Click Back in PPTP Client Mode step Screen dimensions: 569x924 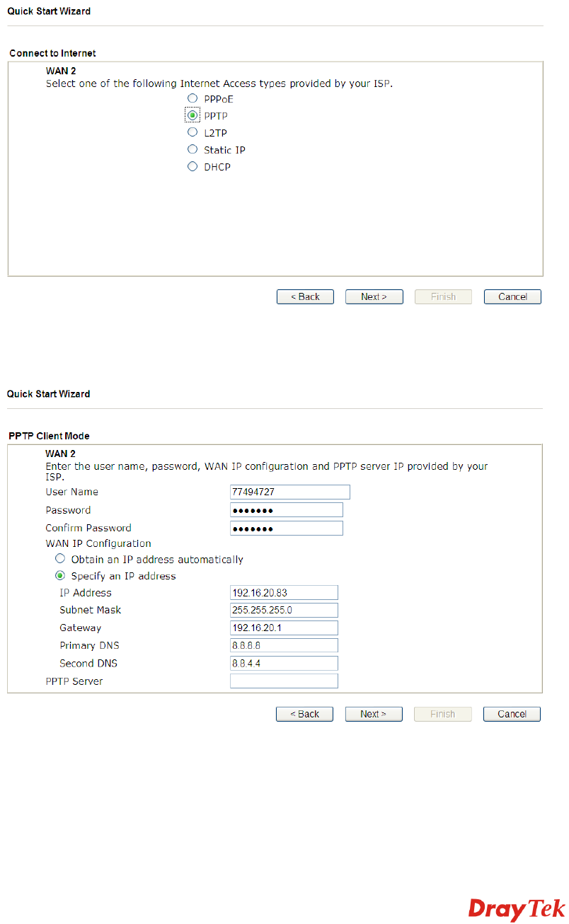tap(304, 714)
